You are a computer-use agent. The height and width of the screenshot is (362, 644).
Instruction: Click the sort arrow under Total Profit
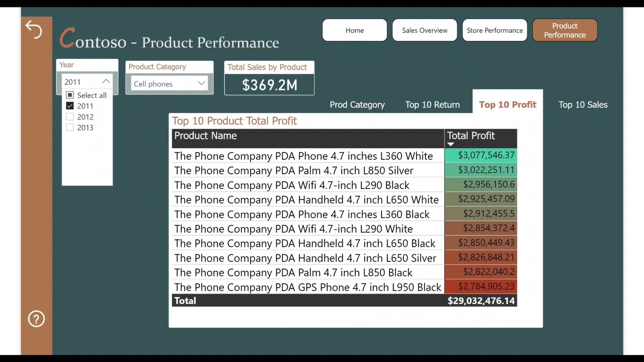(450, 144)
